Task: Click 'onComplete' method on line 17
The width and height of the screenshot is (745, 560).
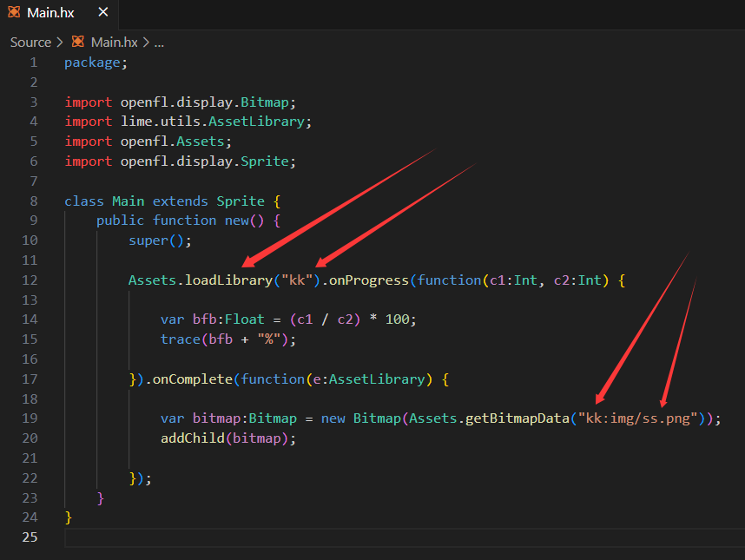Action: [193, 379]
